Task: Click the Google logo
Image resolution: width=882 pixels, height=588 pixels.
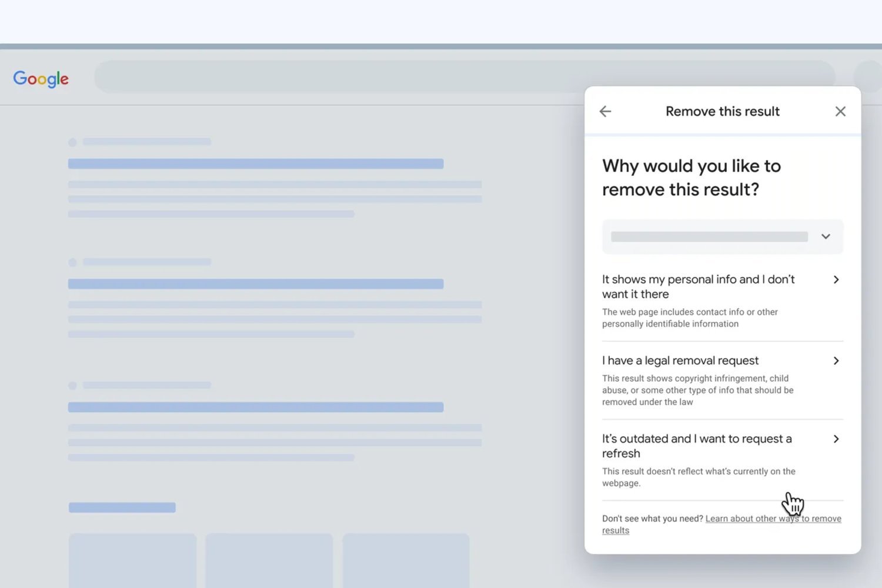Action: (41, 78)
